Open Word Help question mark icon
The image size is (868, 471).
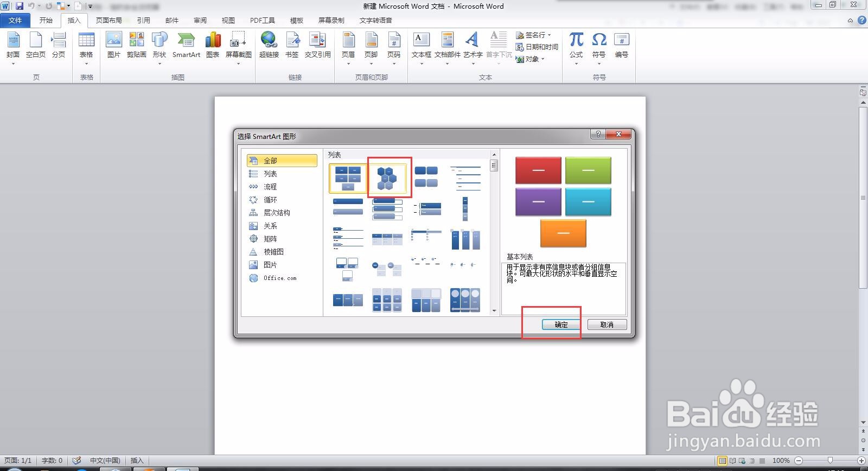tap(861, 20)
